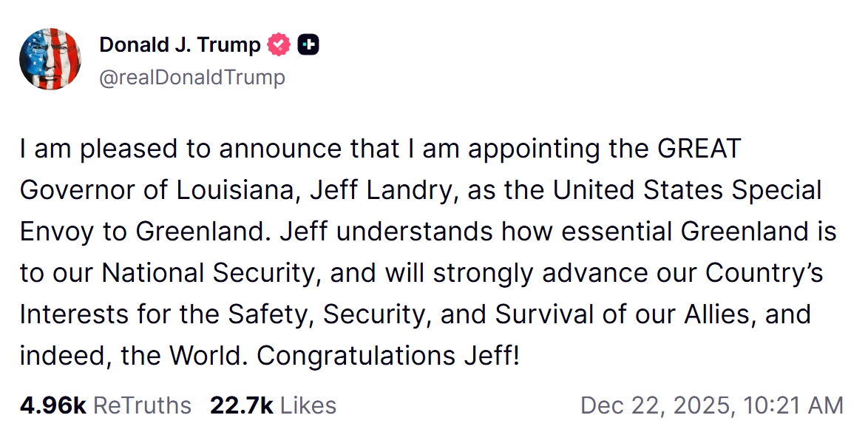
Task: Click the word Envoy in the post
Action: (56, 232)
